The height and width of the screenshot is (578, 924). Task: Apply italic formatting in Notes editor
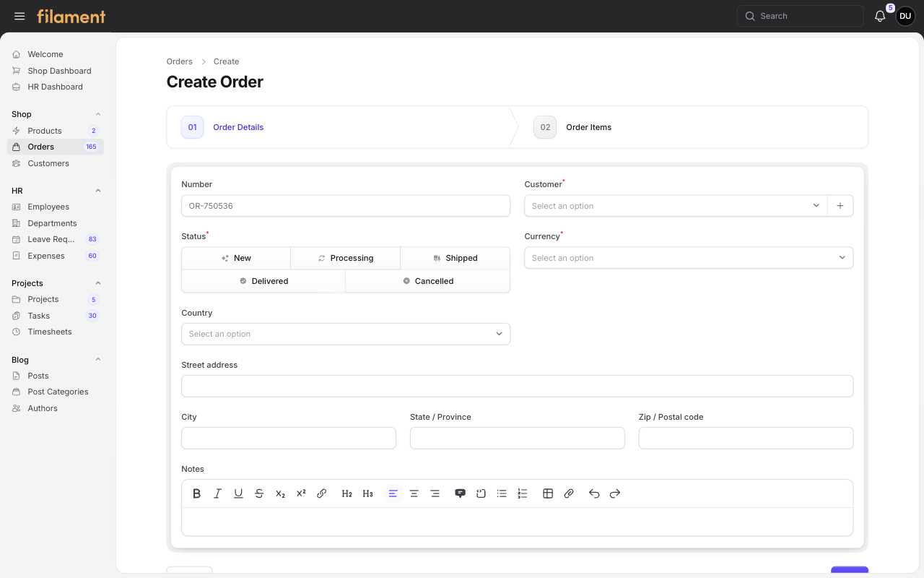pyautogui.click(x=217, y=493)
